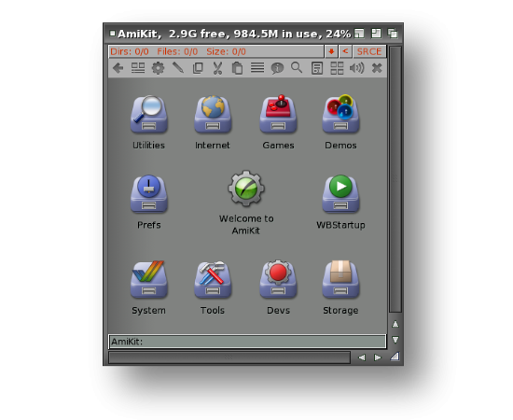Click the horizontal scrollbar right arrow
513x420 pixels.
coord(378,357)
